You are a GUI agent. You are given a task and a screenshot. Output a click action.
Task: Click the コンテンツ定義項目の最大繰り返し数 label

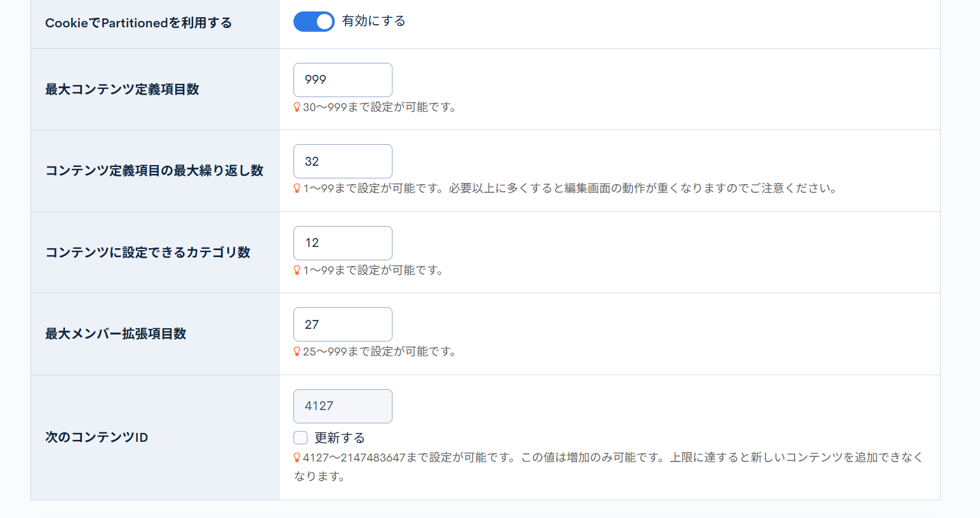click(154, 171)
